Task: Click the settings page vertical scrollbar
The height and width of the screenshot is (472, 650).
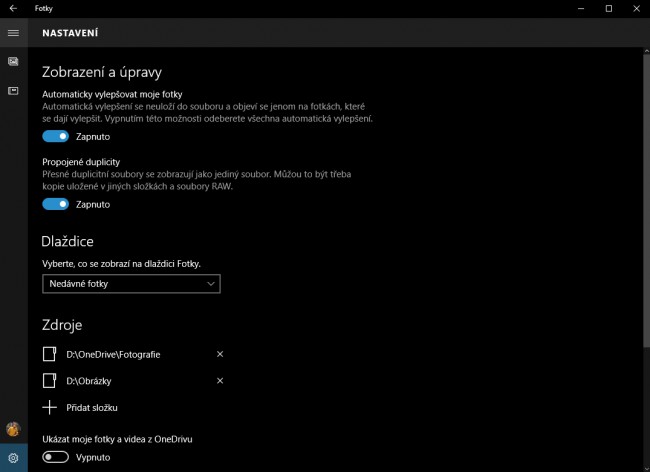Action: [x=646, y=201]
